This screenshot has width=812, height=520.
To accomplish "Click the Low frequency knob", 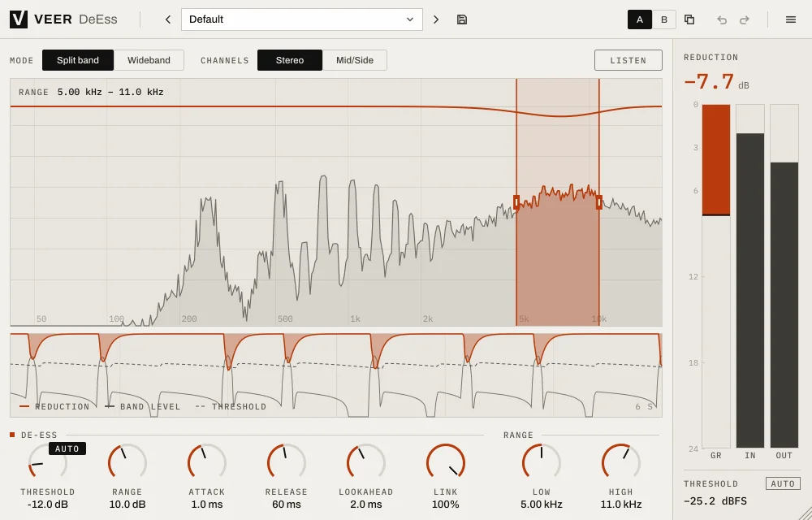I will 542,462.
